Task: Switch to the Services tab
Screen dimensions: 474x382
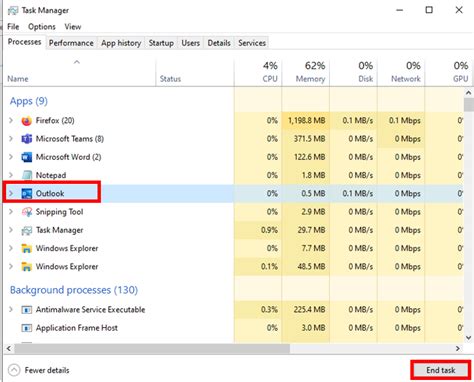Action: [252, 43]
